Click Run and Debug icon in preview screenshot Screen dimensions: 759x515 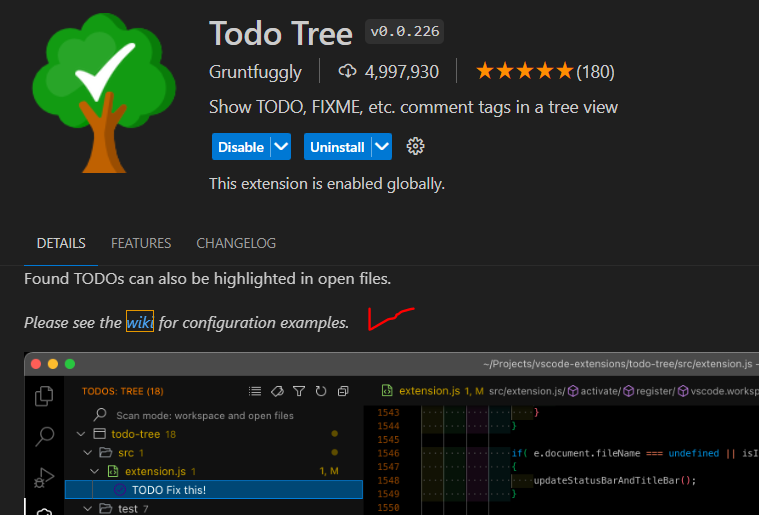44,477
